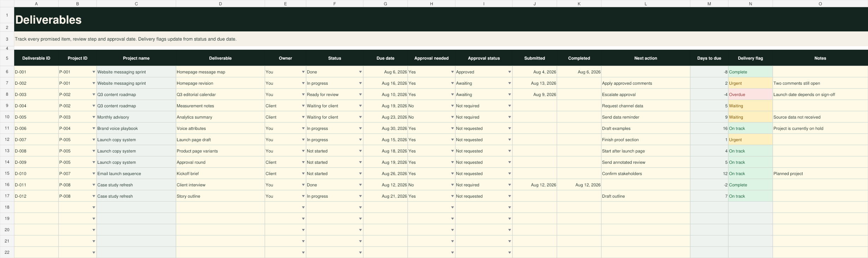Click the Delivery flag column heading
868x258 pixels.
[x=750, y=58]
